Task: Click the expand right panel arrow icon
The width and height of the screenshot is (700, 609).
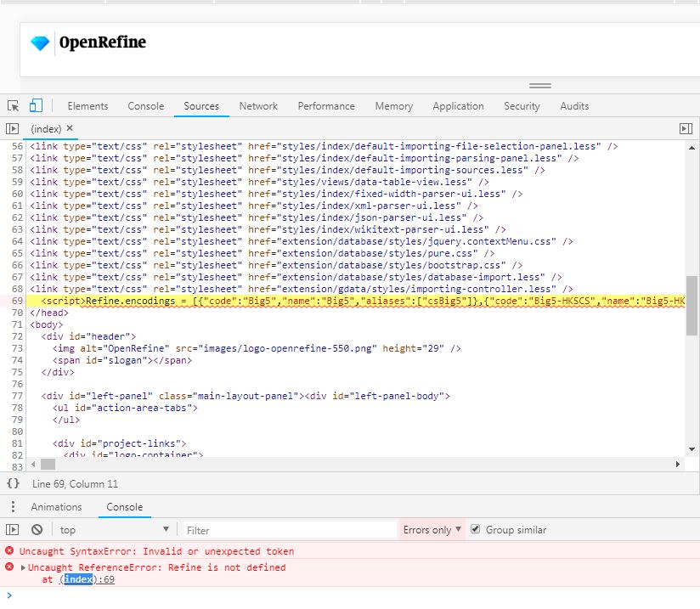Action: tap(686, 128)
